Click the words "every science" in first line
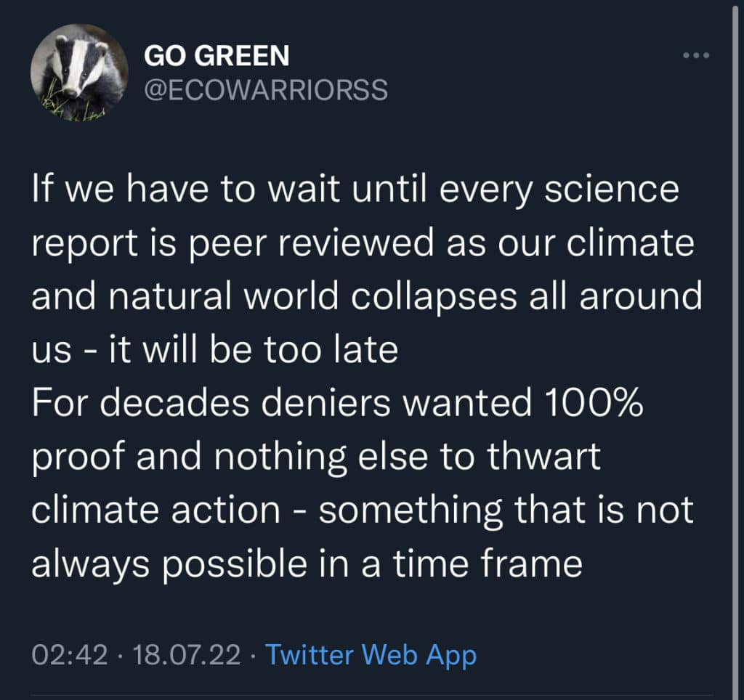 click(559, 191)
